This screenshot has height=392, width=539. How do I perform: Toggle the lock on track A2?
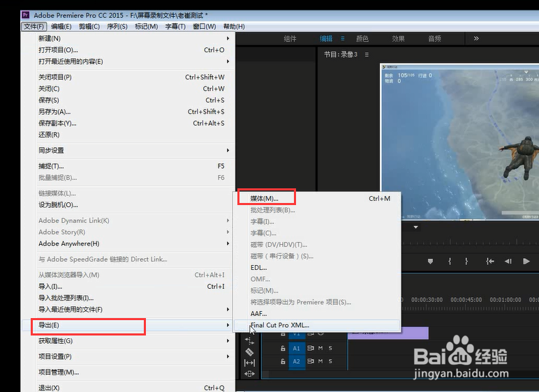[x=283, y=361]
